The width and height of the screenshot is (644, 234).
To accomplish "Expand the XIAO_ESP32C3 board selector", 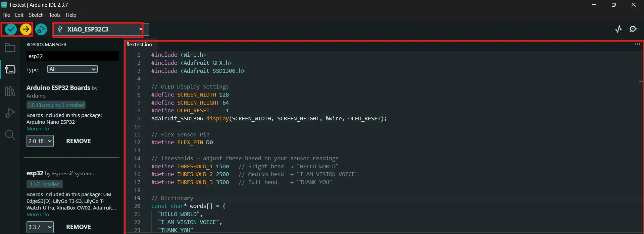I will click(100, 30).
